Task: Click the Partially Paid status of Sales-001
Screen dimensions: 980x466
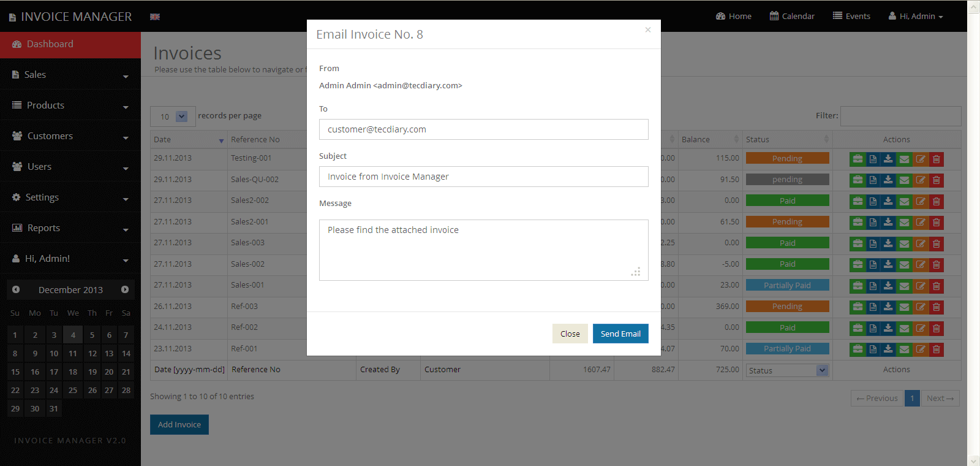Action: pos(787,285)
